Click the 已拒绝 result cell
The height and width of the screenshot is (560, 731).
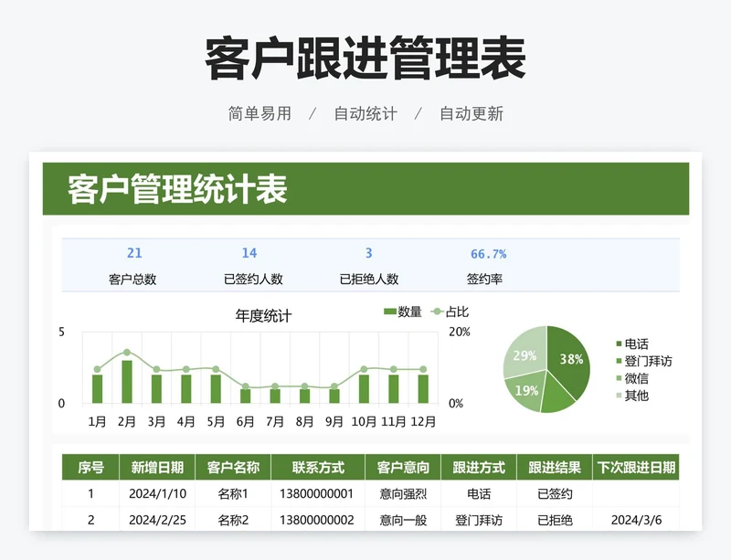(x=555, y=520)
